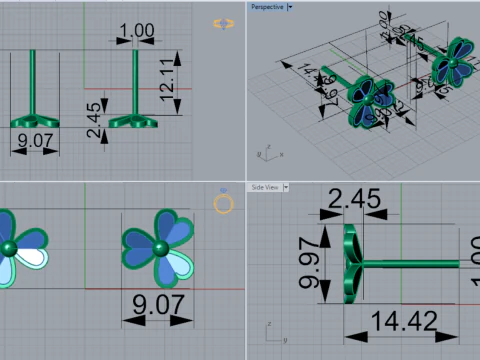Select the 1.00 dimension in the front viewport
This screenshot has height=360, width=480.
point(137,30)
